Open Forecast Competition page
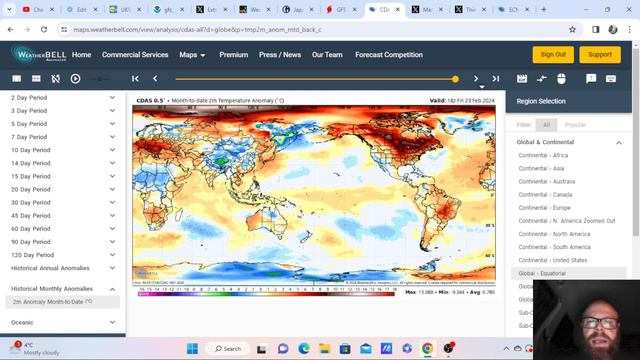The height and width of the screenshot is (360, 640). (x=389, y=55)
